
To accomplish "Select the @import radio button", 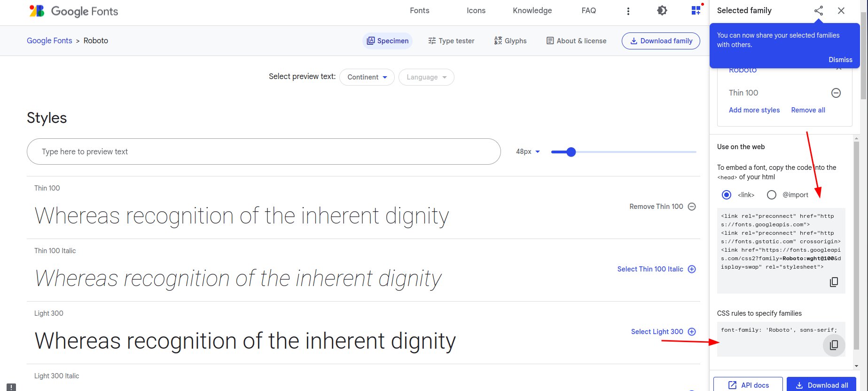I will pos(772,195).
